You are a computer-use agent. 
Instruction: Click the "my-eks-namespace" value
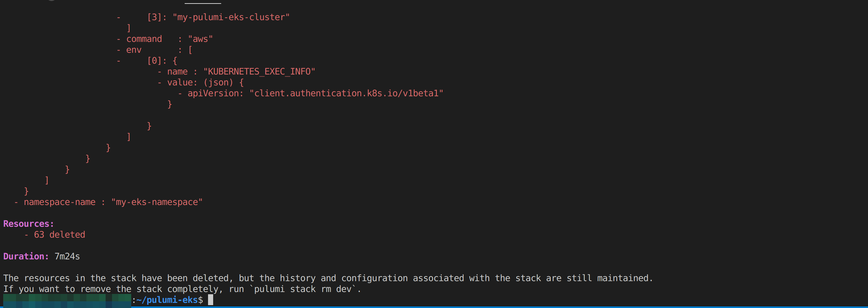click(157, 202)
